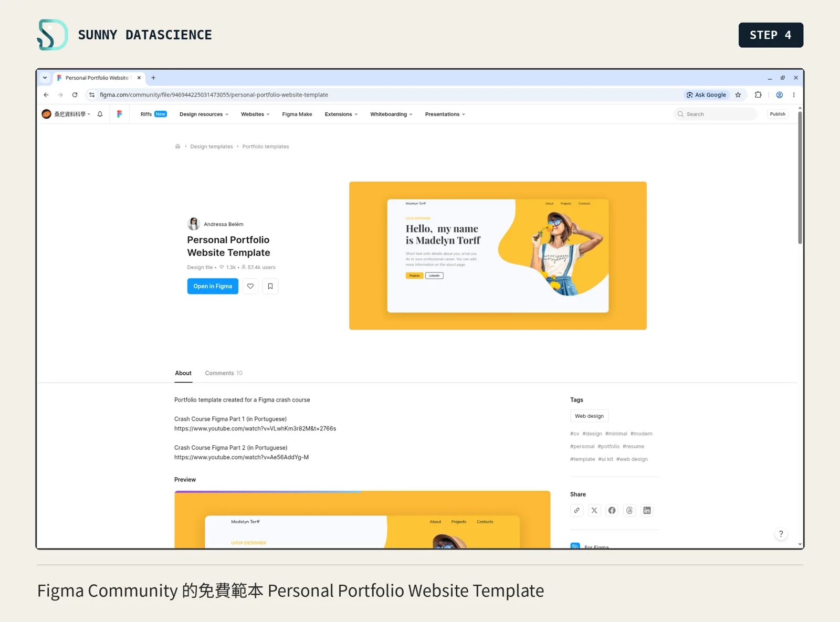Expand Websites menu
The image size is (840, 622).
[x=255, y=114]
